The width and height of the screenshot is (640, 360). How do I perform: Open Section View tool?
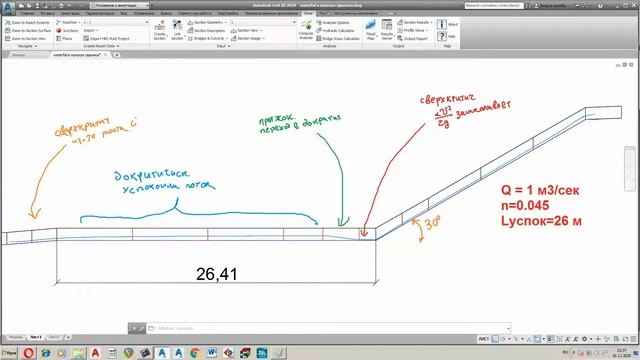pyautogui.click(x=246, y=31)
